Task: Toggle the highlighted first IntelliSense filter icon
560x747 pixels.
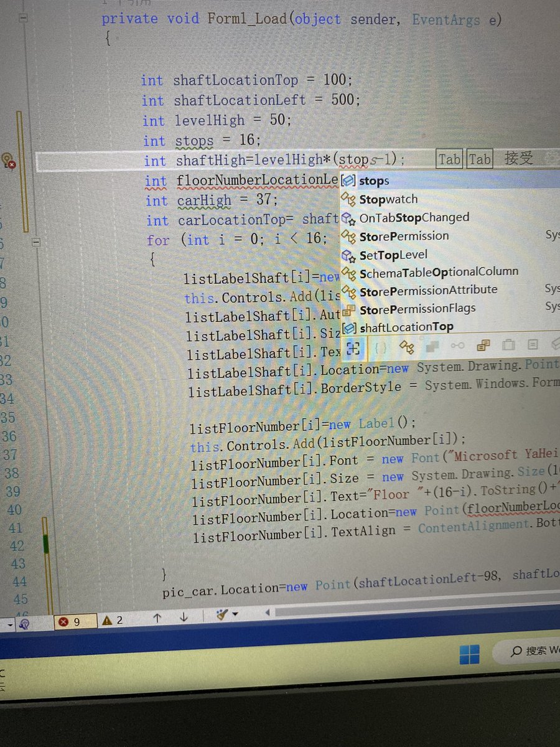Action: coord(353,348)
